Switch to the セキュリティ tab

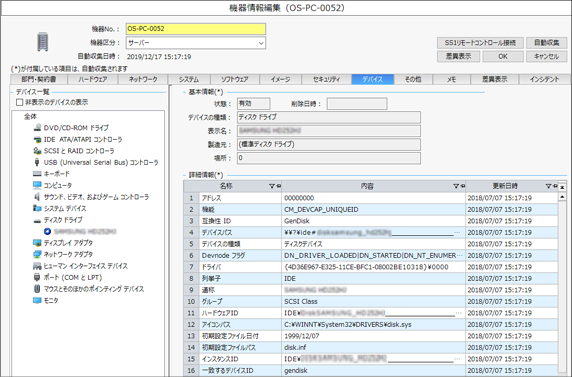click(326, 79)
